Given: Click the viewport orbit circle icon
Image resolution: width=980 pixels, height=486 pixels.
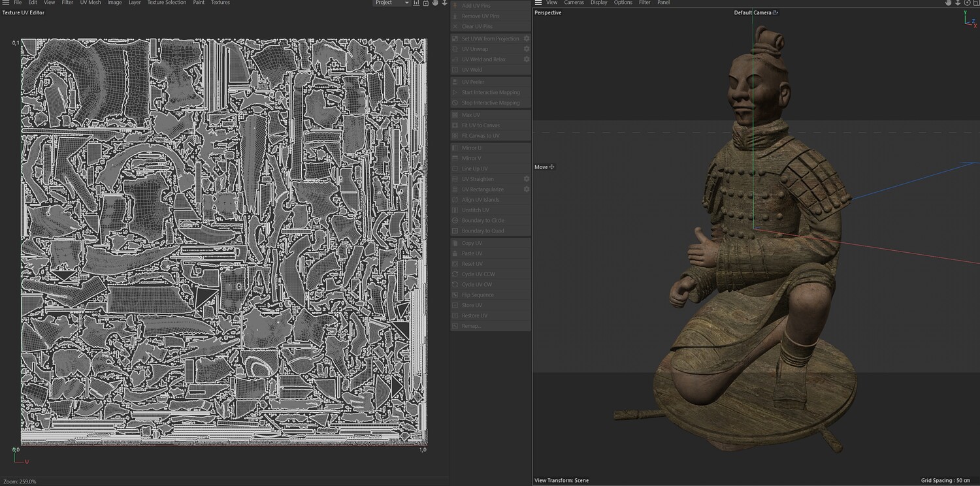Looking at the screenshot, I should 967,3.
